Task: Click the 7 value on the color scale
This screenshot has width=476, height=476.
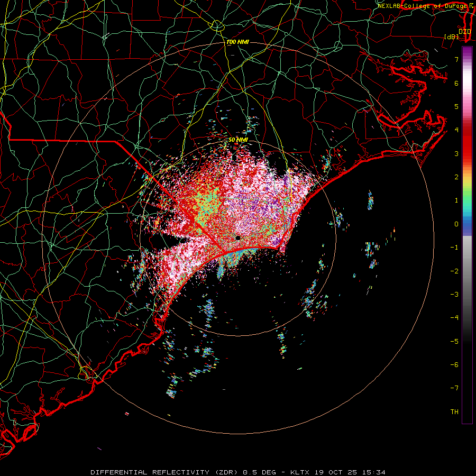Action: coord(456,59)
